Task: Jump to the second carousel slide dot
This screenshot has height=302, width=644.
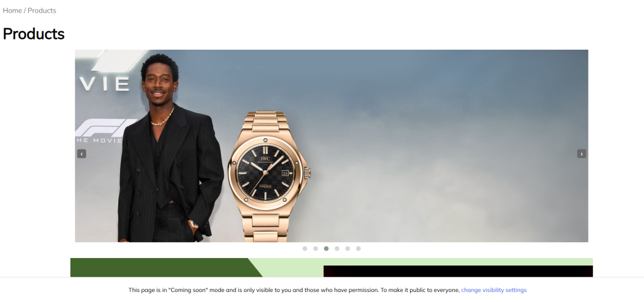Action: (x=316, y=249)
